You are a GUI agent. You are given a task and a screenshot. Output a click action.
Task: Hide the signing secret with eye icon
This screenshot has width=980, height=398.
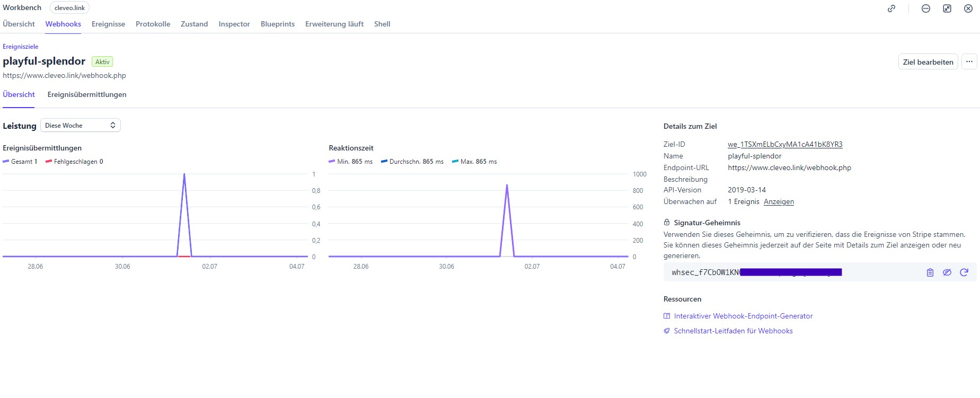(x=947, y=272)
